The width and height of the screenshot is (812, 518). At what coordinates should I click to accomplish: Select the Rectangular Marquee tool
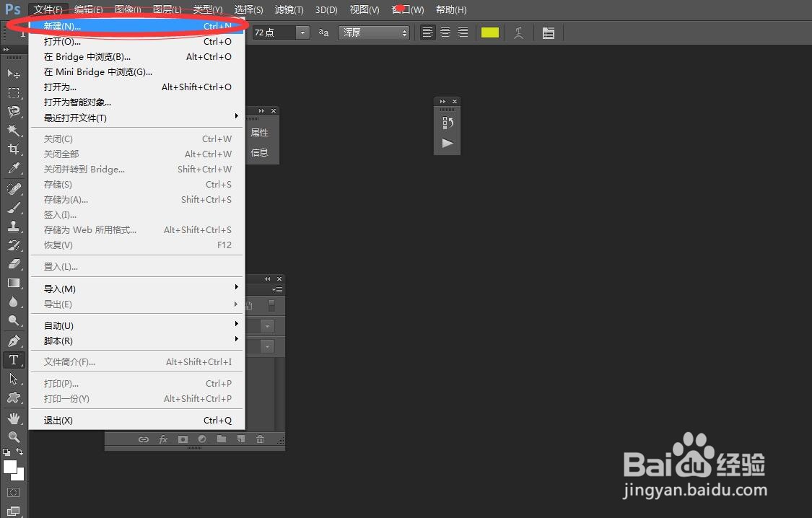click(14, 92)
